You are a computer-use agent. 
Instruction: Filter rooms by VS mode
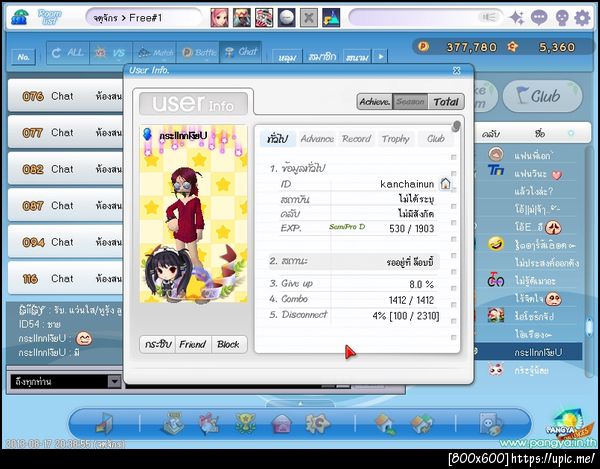pos(111,53)
